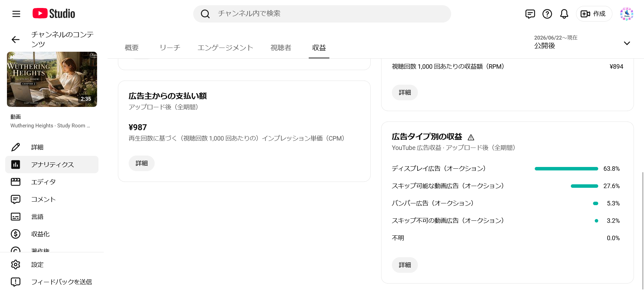Click 詳細 button under 広告主からの支払い額
644x294 pixels.
click(141, 163)
